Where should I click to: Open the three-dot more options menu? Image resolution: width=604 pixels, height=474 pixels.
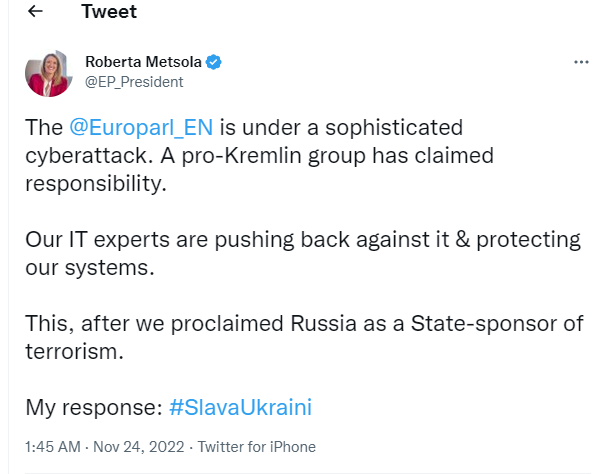point(581,62)
